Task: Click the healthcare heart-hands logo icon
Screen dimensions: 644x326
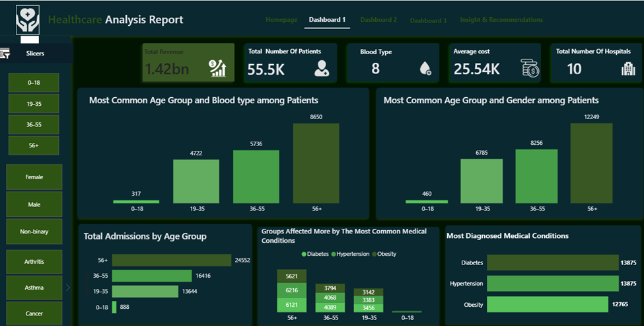Action: (x=28, y=20)
